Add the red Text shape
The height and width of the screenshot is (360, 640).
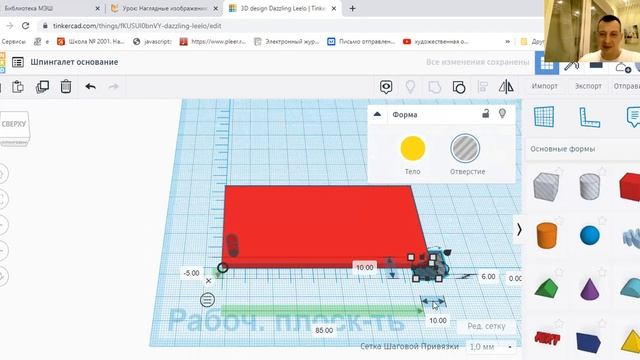547,338
